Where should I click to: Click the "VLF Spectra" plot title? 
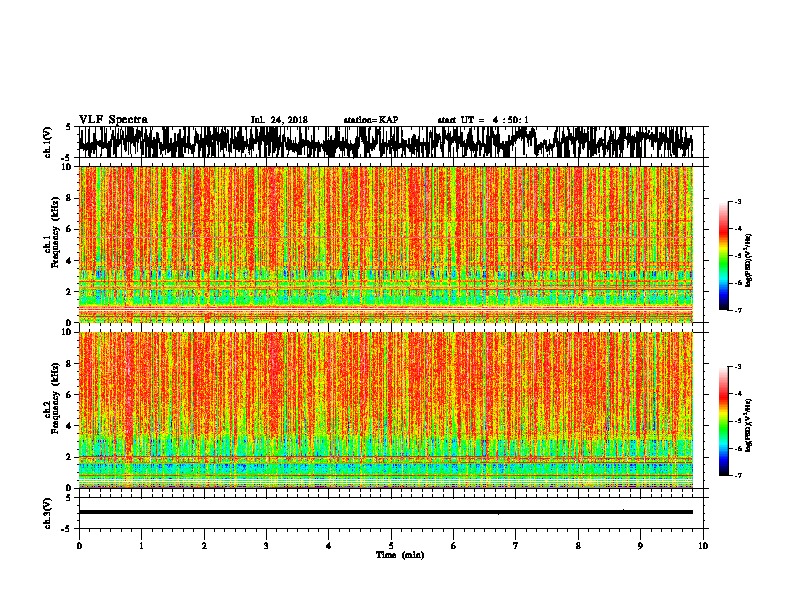(113, 120)
